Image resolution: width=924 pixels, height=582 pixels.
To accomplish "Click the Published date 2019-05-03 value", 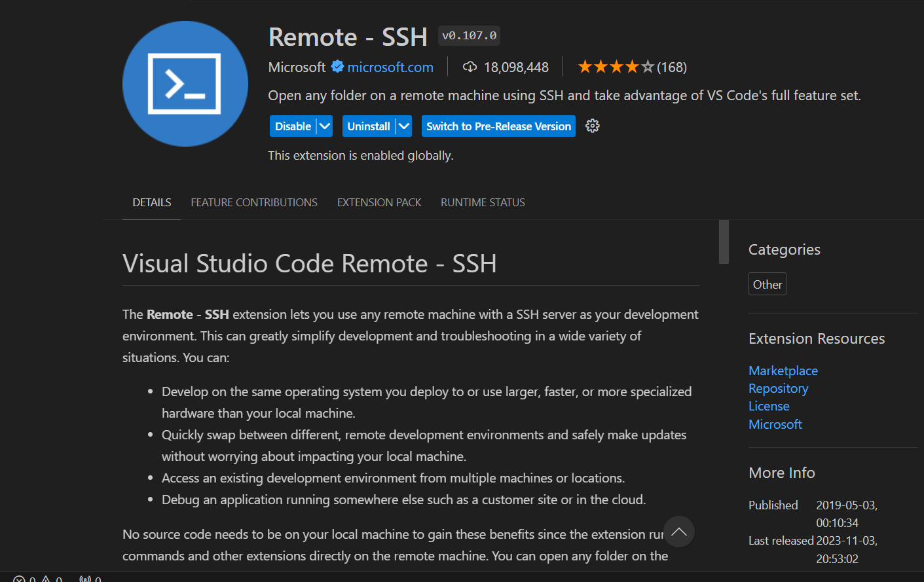I will pos(847,514).
